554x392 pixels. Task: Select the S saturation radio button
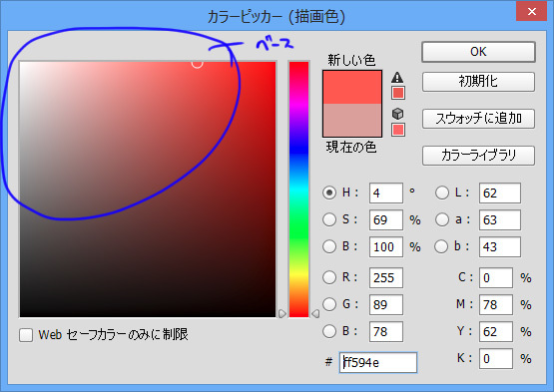329,219
